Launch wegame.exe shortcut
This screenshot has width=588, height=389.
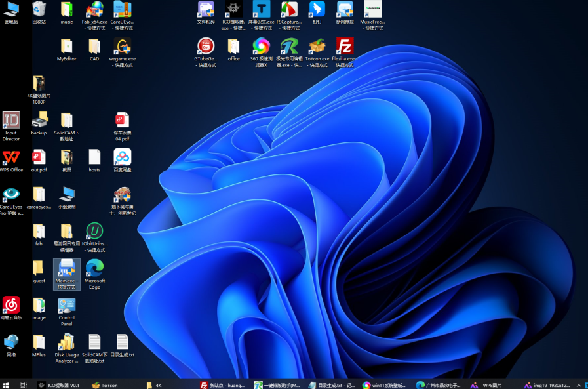tap(121, 49)
